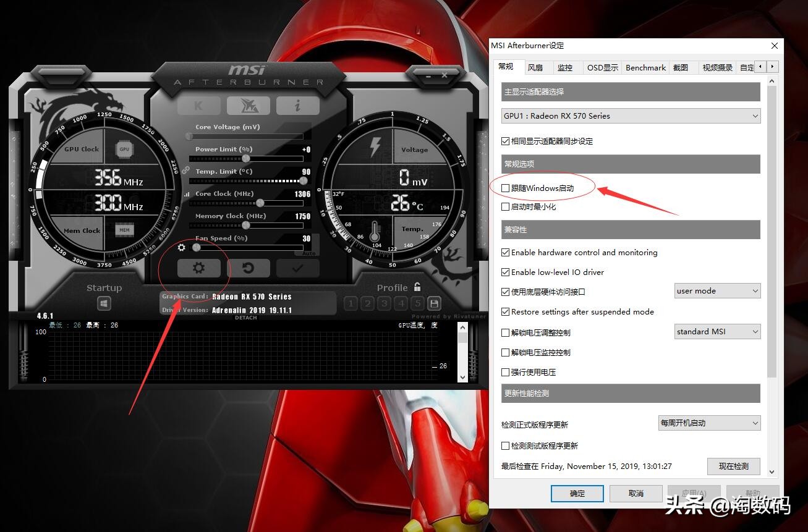
Task: Enable '启动时最小化' checkbox
Action: tap(506, 206)
